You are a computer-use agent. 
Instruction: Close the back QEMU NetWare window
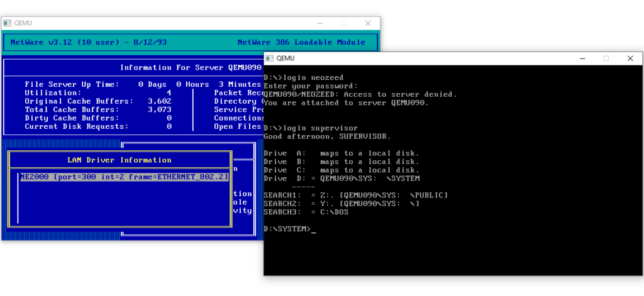[368, 23]
